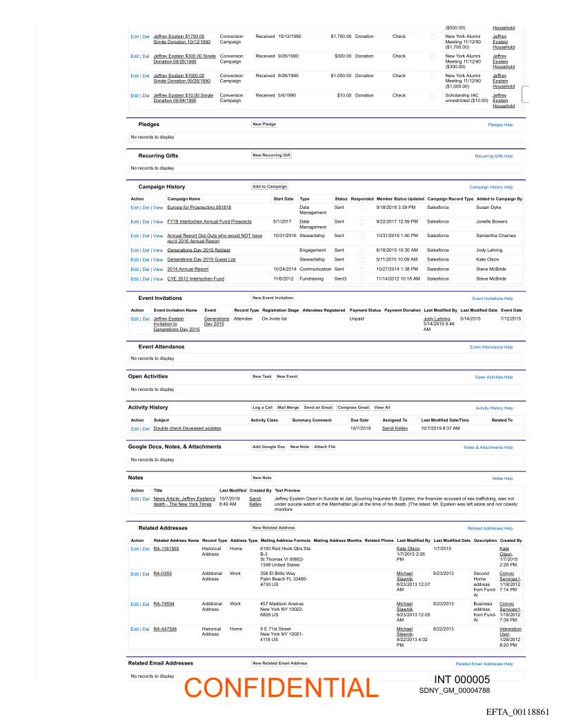The width and height of the screenshot is (563, 728).
Task: Toggle Responded checkbox for 2014 Annual Report
Action: click(x=362, y=270)
